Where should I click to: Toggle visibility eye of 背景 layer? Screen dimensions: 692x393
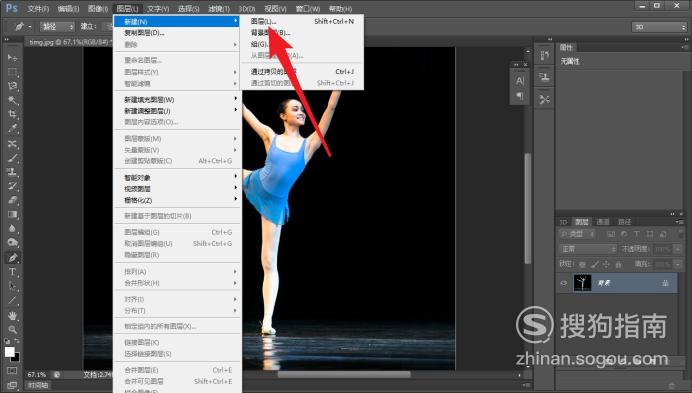[x=564, y=283]
